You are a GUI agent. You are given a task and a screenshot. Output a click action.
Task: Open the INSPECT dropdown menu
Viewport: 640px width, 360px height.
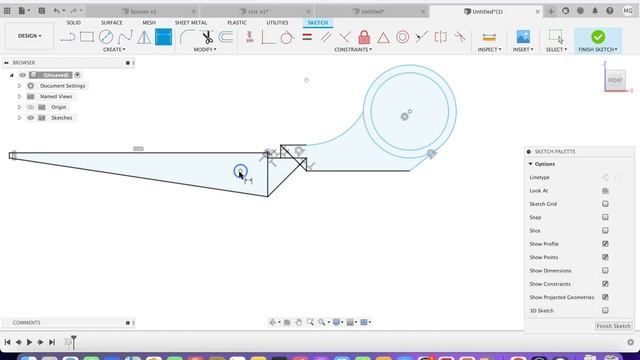tap(489, 49)
